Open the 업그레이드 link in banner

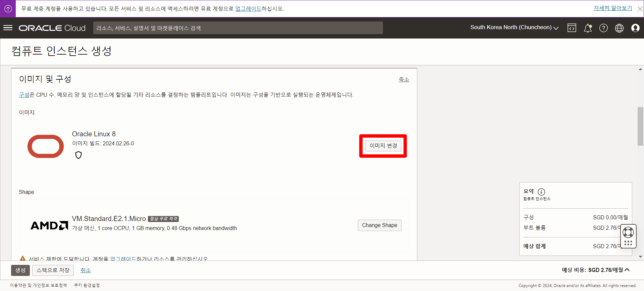(248, 9)
